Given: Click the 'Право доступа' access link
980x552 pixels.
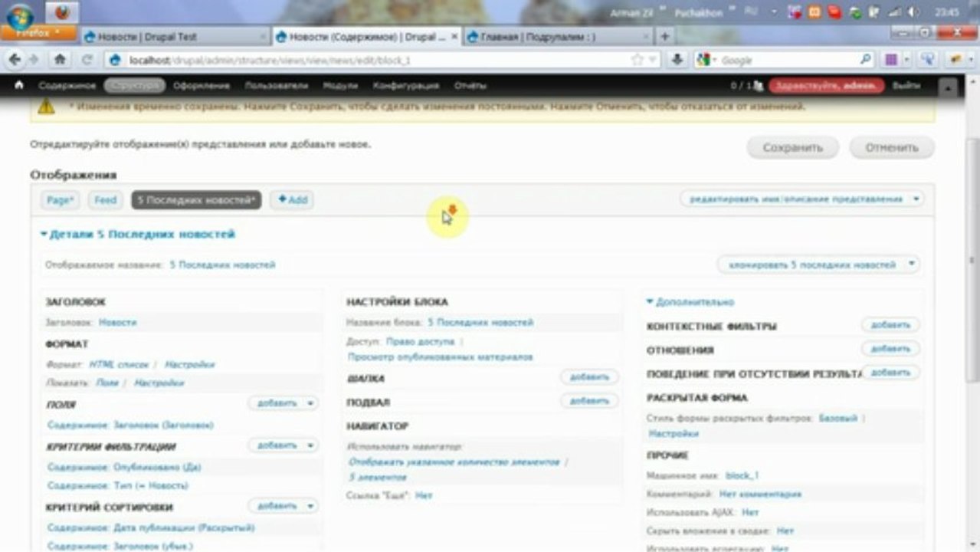Looking at the screenshot, I should pyautogui.click(x=421, y=342).
